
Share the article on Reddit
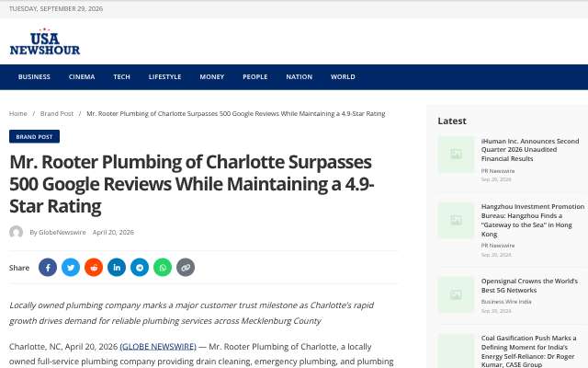pyautogui.click(x=94, y=268)
